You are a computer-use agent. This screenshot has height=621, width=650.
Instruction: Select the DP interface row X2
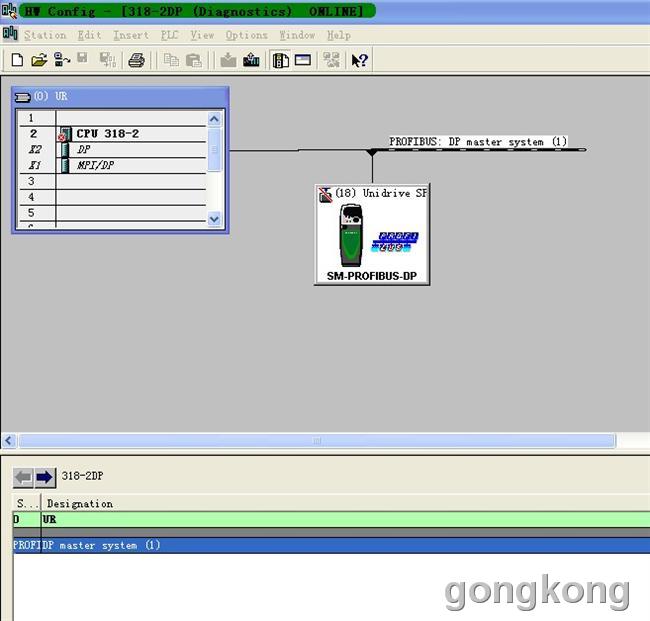click(113, 150)
